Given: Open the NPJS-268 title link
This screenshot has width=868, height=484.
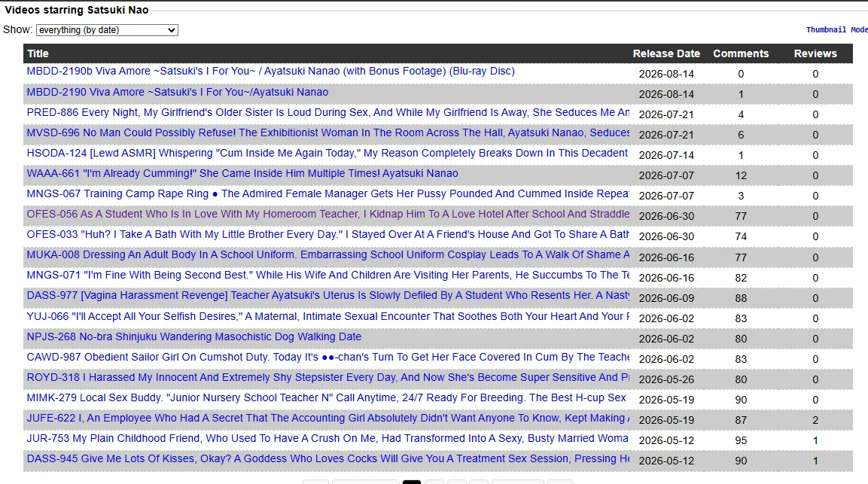Looking at the screenshot, I should (x=193, y=336).
